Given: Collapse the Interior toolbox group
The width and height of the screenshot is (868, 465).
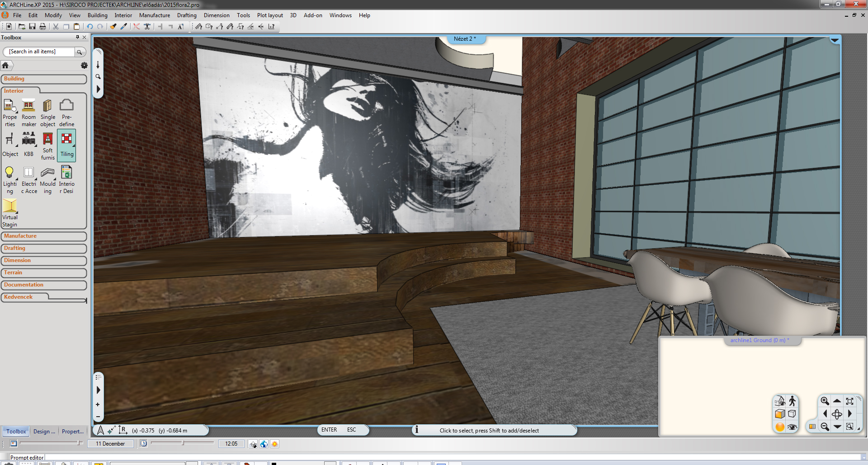Looking at the screenshot, I should pos(21,91).
